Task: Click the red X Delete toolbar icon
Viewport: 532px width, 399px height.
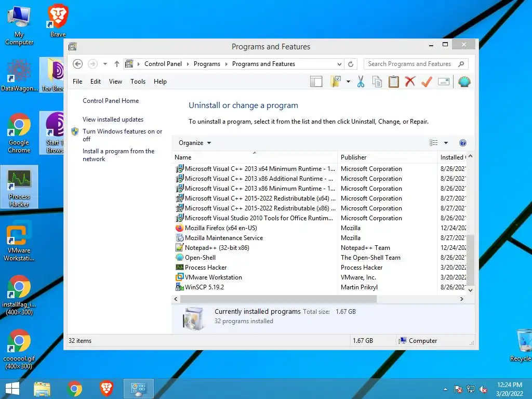Action: pyautogui.click(x=410, y=82)
